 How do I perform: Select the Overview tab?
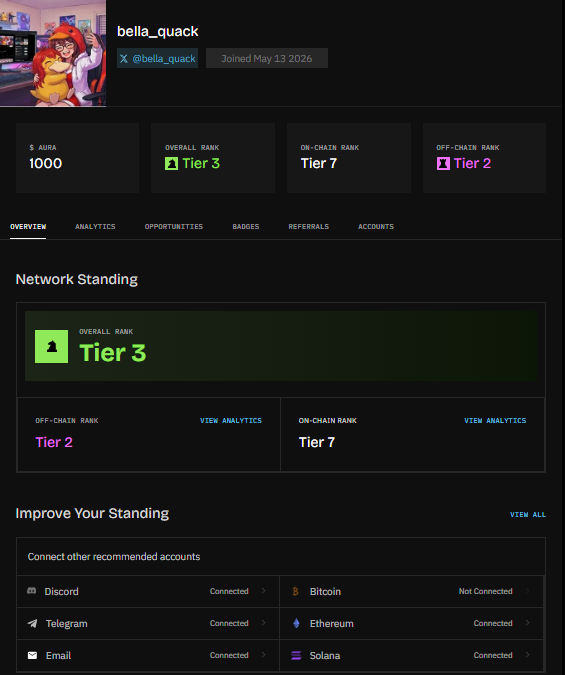point(28,226)
